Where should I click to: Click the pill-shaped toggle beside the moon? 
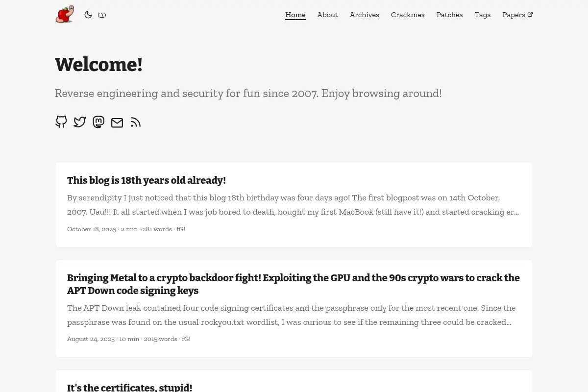[102, 15]
